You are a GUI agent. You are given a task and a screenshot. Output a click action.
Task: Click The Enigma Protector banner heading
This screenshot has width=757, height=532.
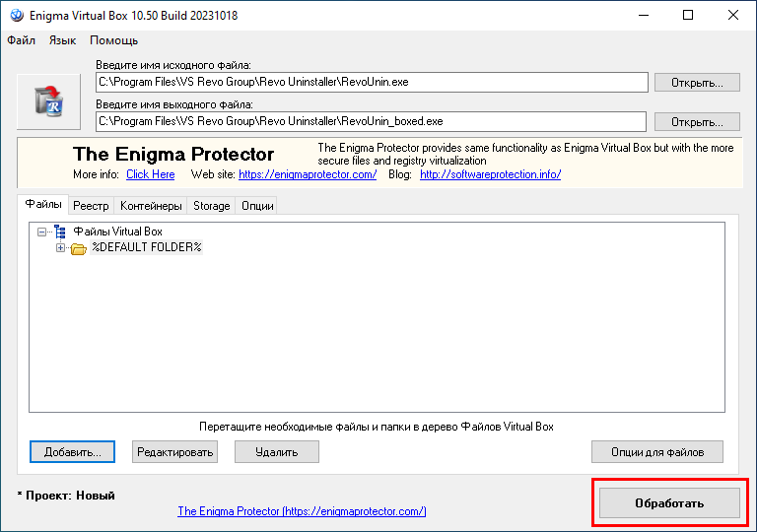173,154
